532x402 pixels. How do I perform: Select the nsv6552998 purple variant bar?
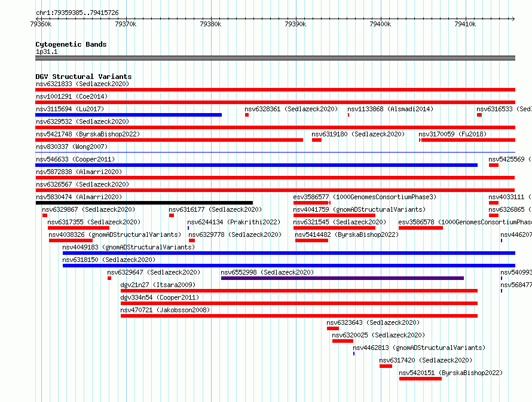(x=343, y=278)
